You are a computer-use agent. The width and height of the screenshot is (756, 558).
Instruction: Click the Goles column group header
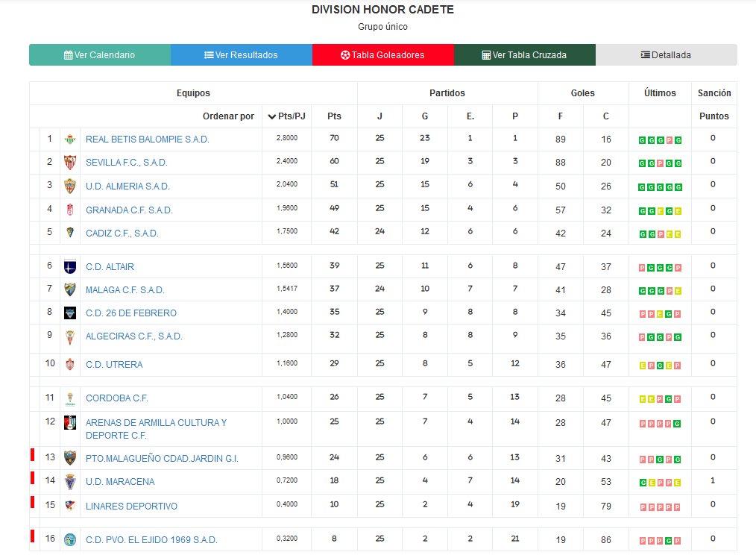click(x=583, y=93)
